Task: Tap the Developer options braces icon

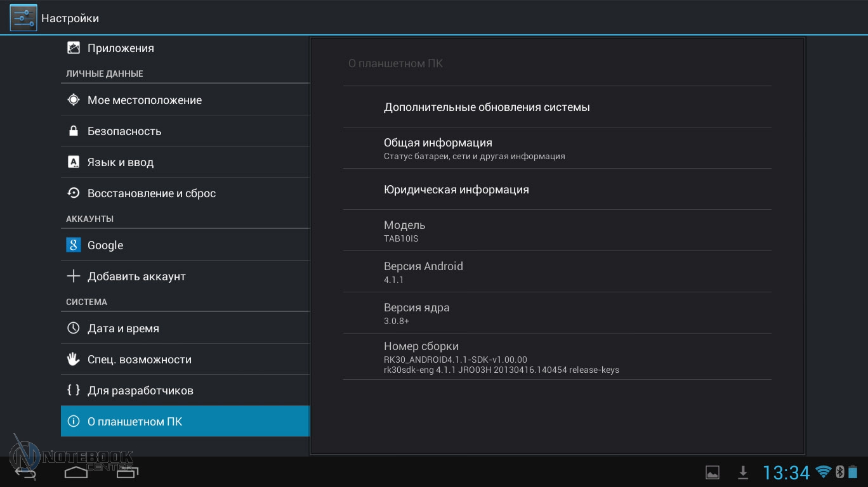Action: (x=74, y=391)
